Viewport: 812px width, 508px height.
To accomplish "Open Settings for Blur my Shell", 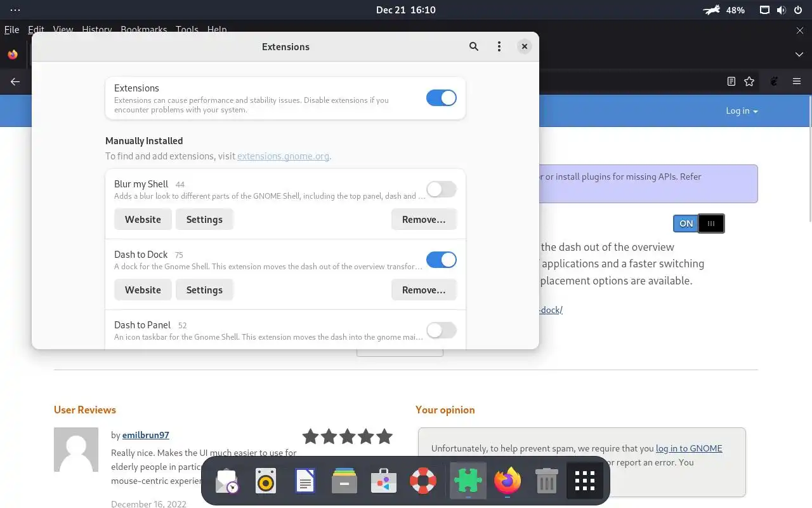I will click(204, 219).
